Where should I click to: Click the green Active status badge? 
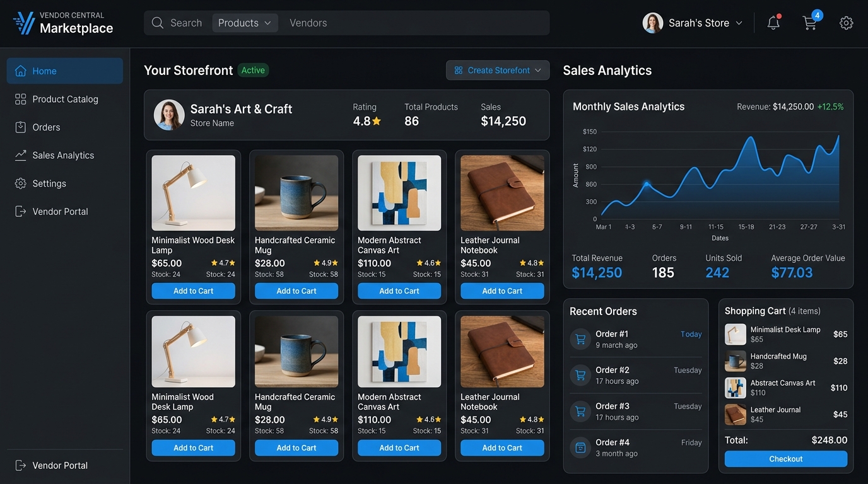pyautogui.click(x=253, y=70)
